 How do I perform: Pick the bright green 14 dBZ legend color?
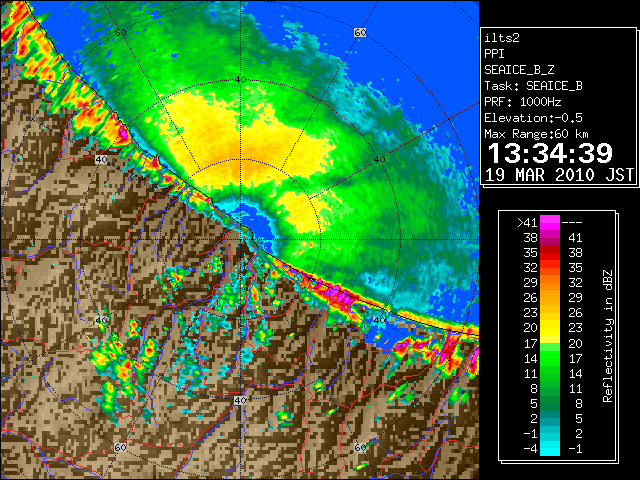[x=550, y=358]
